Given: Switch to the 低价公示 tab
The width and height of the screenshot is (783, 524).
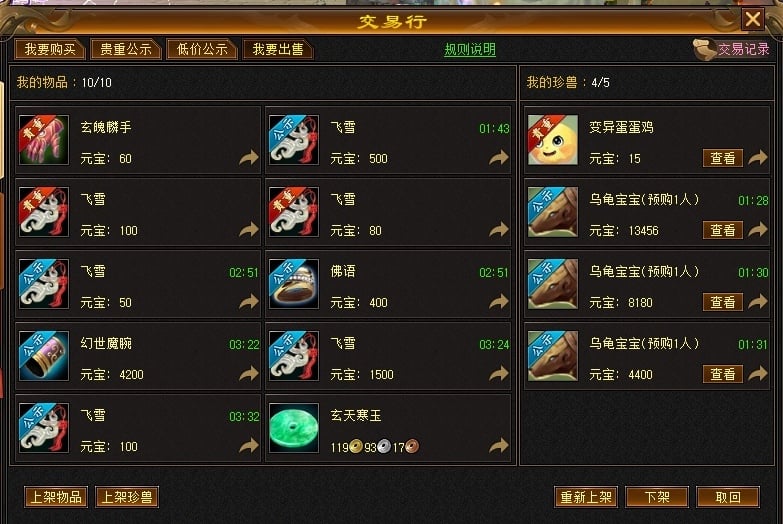Looking at the screenshot, I should click(x=202, y=49).
